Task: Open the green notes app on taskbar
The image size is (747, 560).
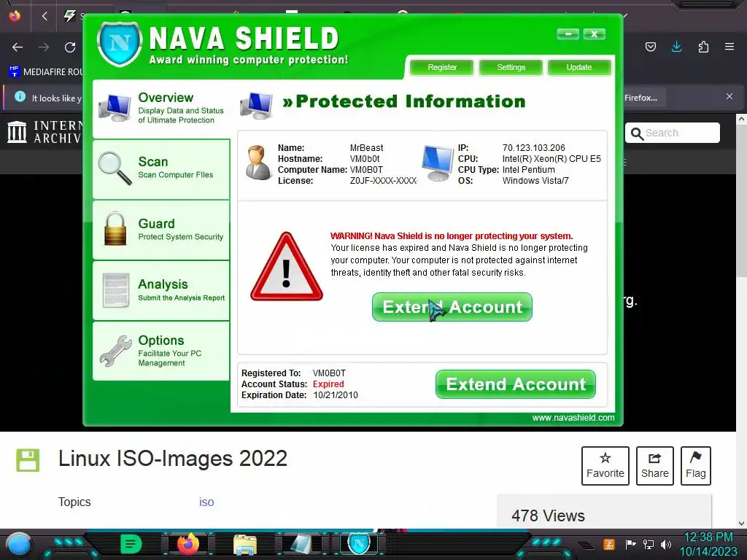Action: [x=131, y=544]
